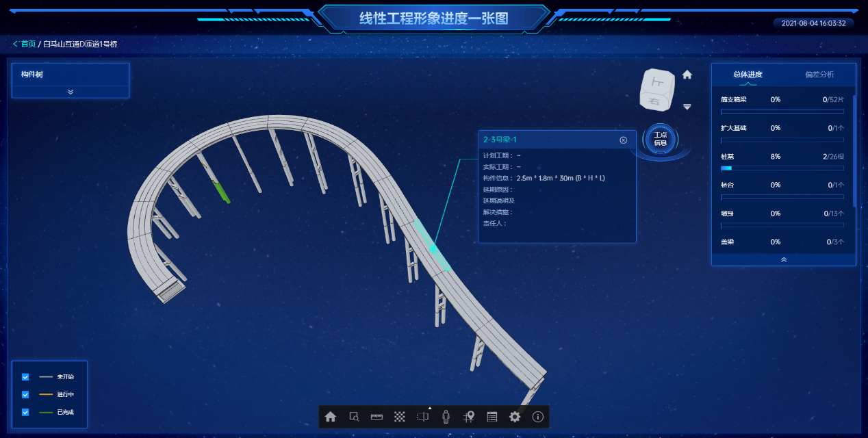Enable first-person walk mode icon
This screenshot has height=438, width=868.
tap(446, 417)
